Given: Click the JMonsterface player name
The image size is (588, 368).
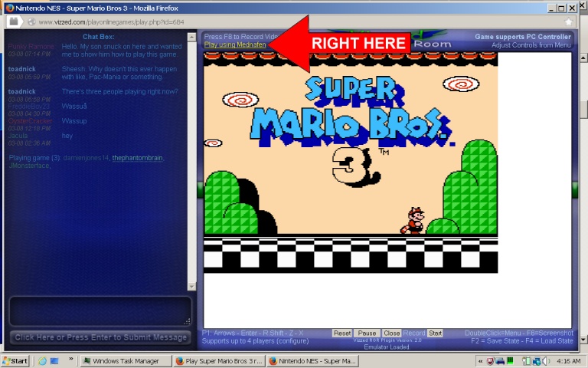Looking at the screenshot, I should tap(29, 166).
